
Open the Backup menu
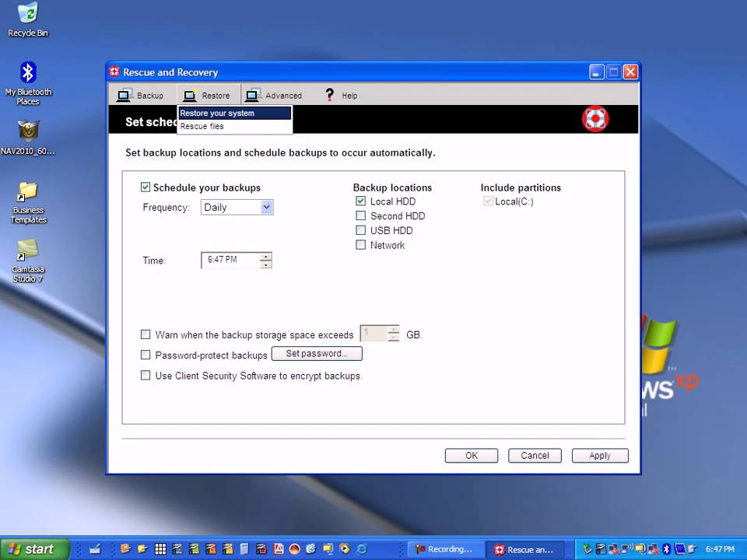tap(141, 95)
